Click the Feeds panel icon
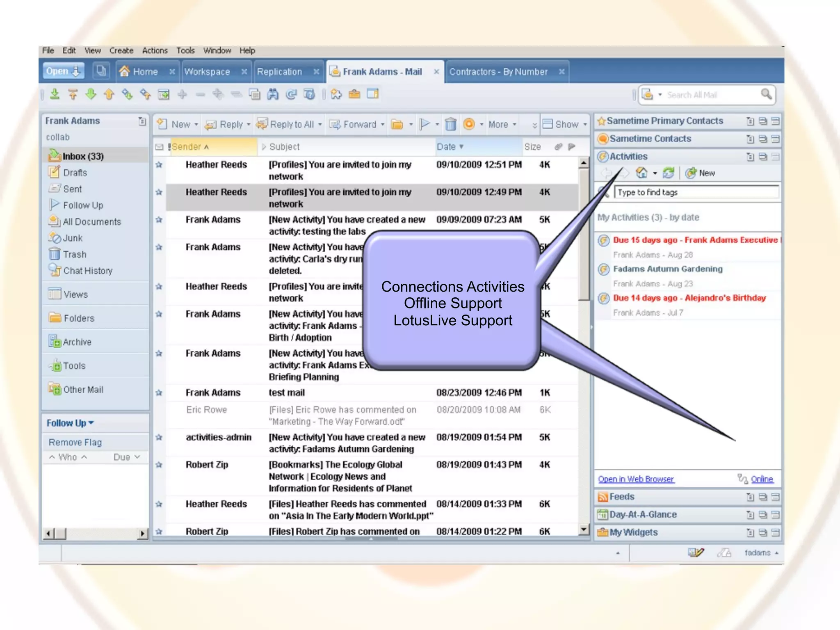The height and width of the screenshot is (630, 840). point(603,497)
